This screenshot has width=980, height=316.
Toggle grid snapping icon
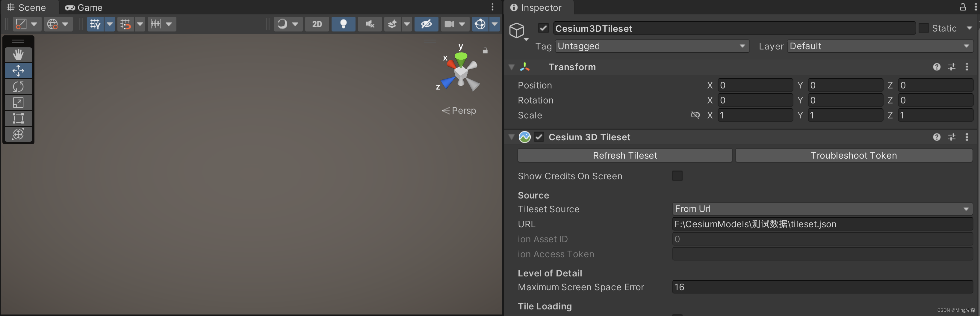pos(125,24)
